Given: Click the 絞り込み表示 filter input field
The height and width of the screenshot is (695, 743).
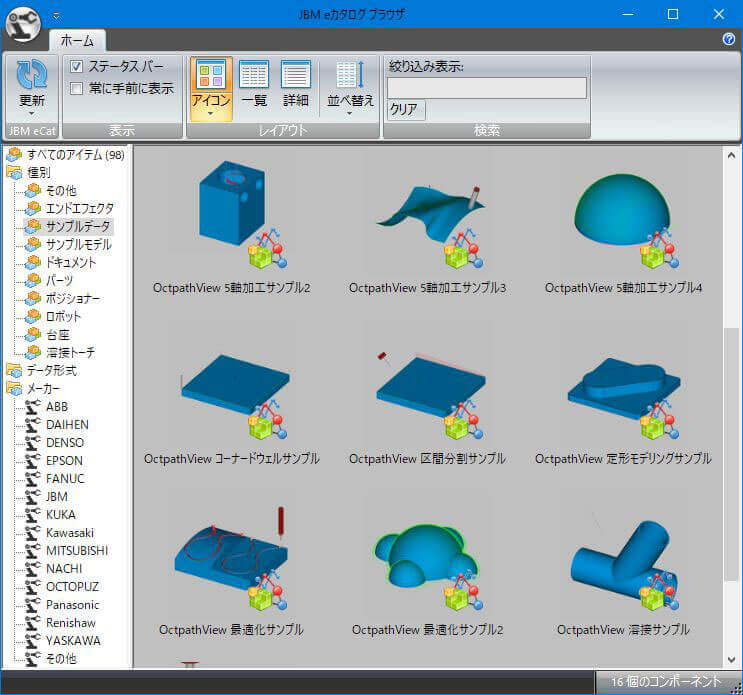Looking at the screenshot, I should (x=487, y=88).
